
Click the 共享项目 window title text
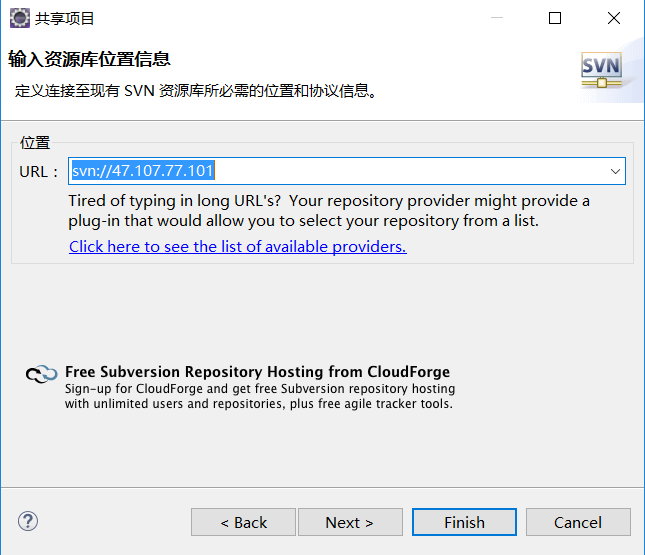pos(65,19)
